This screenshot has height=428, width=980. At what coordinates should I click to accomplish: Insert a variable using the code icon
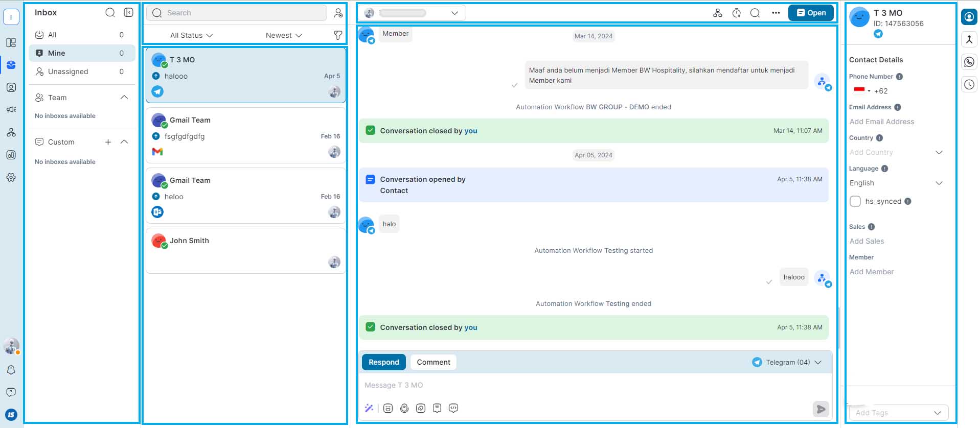(453, 408)
